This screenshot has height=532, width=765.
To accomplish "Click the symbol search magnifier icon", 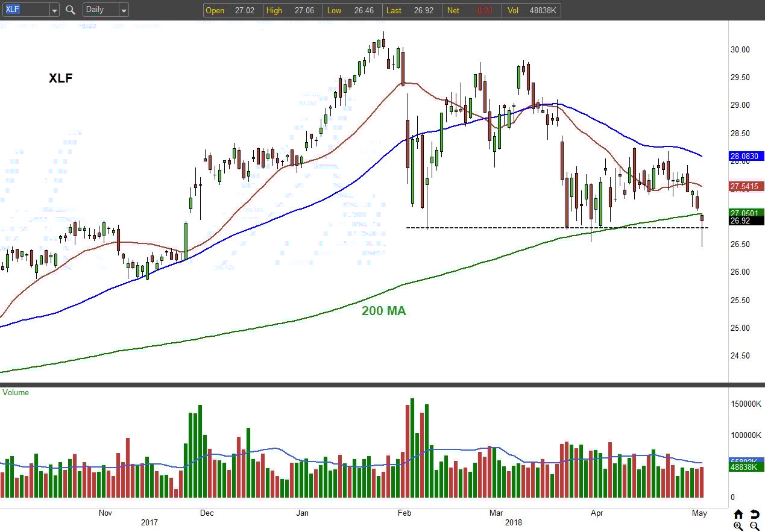I will point(71,10).
